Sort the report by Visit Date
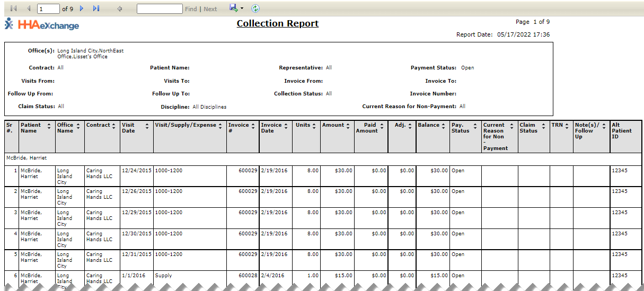This screenshot has width=644, height=291. pos(147,126)
